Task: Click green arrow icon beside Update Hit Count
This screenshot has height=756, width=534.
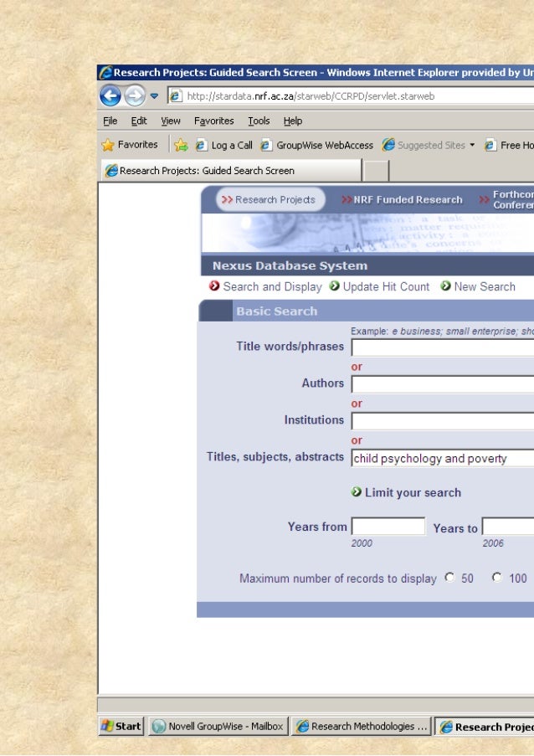Action: [x=335, y=286]
